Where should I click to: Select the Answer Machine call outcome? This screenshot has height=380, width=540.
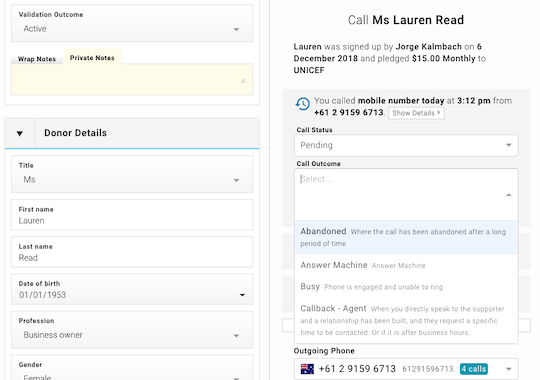[x=406, y=265]
